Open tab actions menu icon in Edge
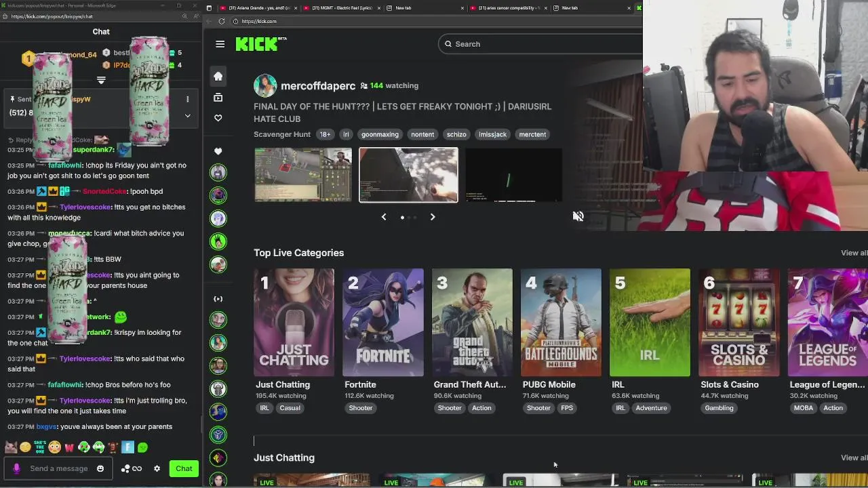Viewport: 868px width, 488px height. click(209, 8)
